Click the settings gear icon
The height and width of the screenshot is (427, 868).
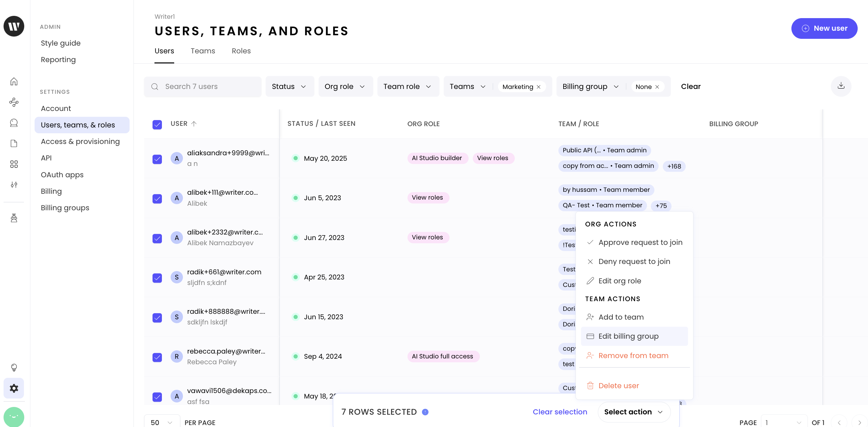[14, 388]
